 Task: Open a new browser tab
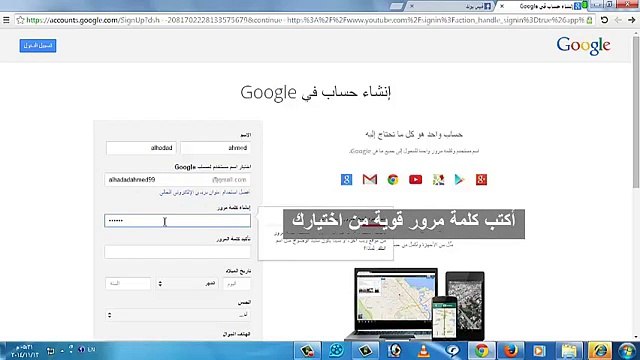pos(396,6)
